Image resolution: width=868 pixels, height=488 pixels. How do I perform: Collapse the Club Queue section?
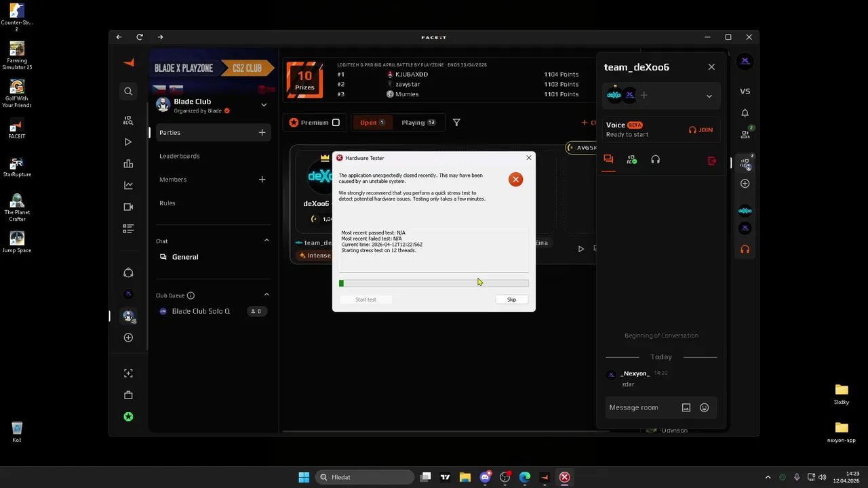267,295
